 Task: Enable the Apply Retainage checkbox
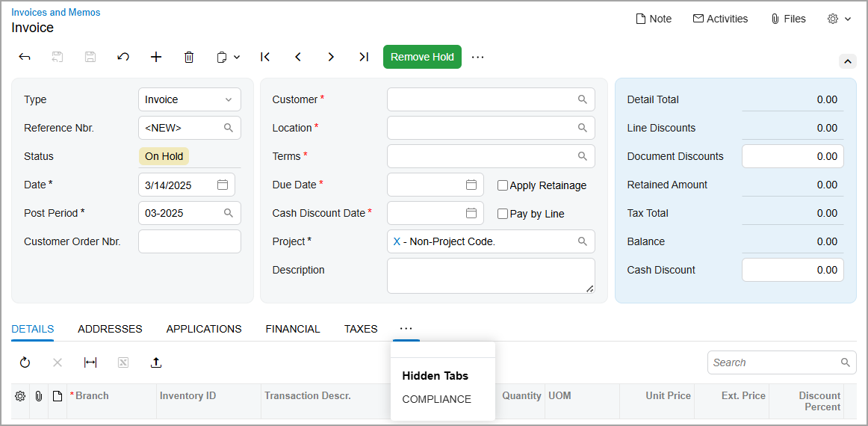[x=503, y=185]
